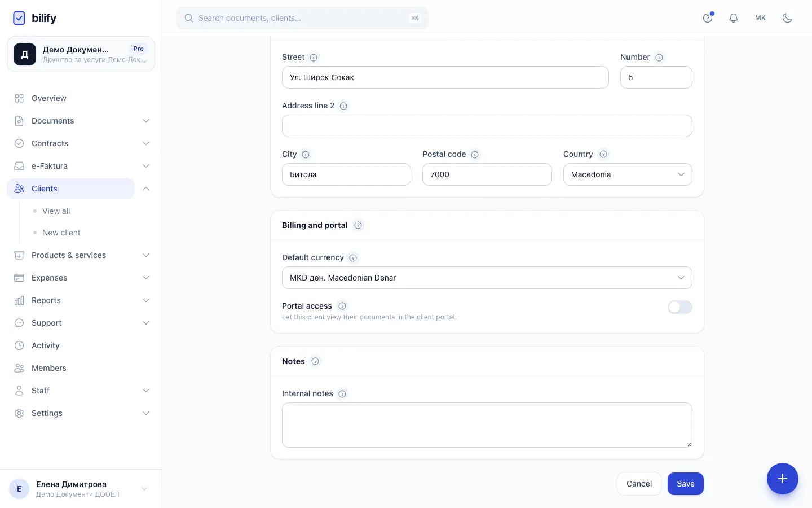Click the Country info icon

pos(603,154)
